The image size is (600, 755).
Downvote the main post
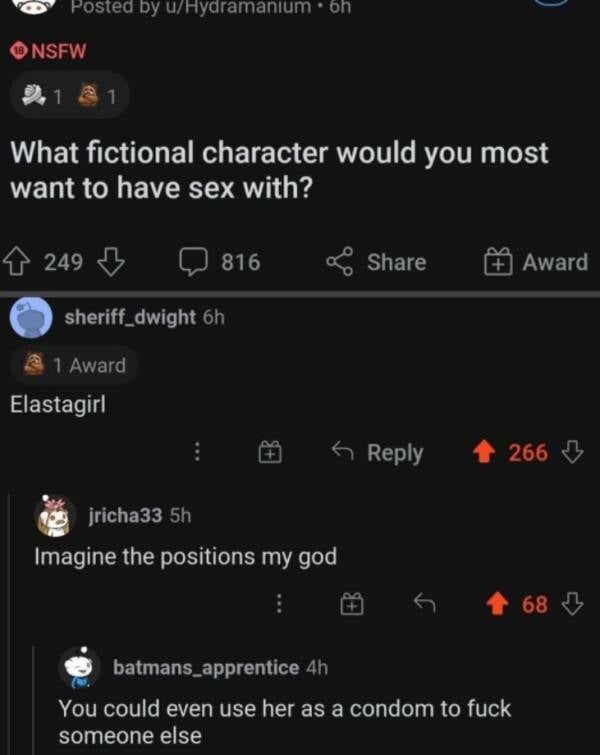(110, 263)
